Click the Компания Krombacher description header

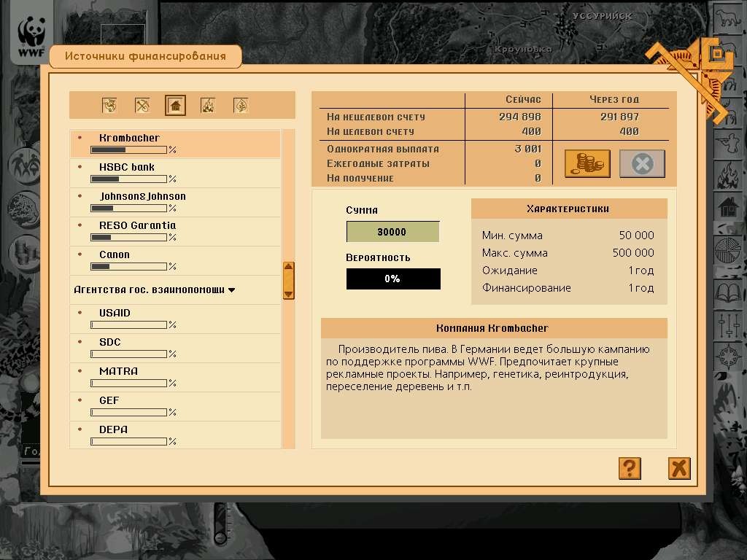[x=493, y=328]
